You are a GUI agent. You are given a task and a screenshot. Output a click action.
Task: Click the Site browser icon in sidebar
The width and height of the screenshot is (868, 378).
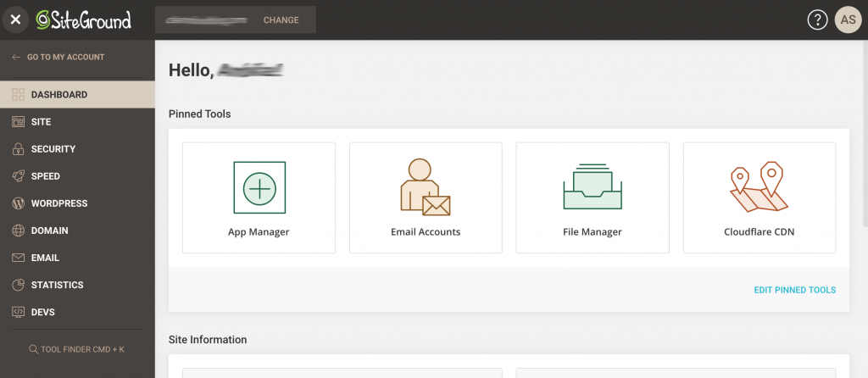point(19,122)
